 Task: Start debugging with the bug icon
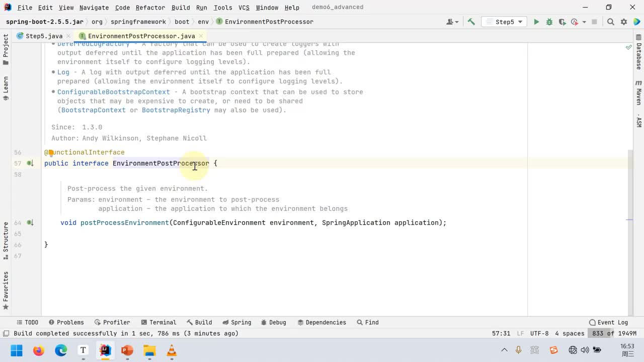(x=549, y=22)
